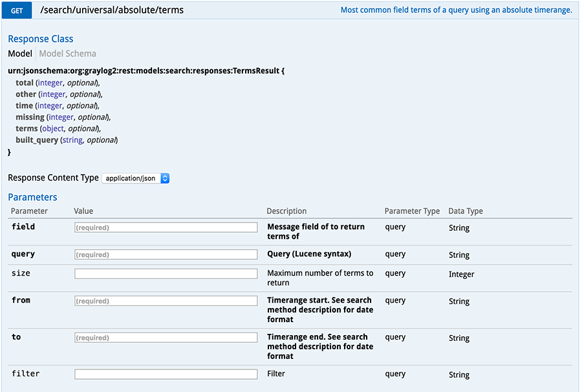Click into the size value field
Image resolution: width=582 pixels, height=392 pixels.
click(166, 274)
